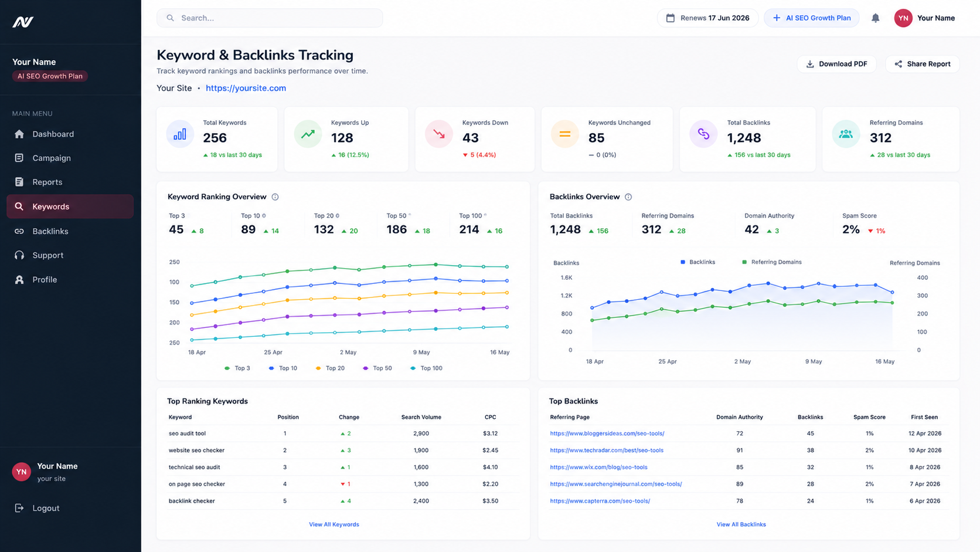Click the $3.12 CPC value
This screenshot has height=552, width=980.
491,434
